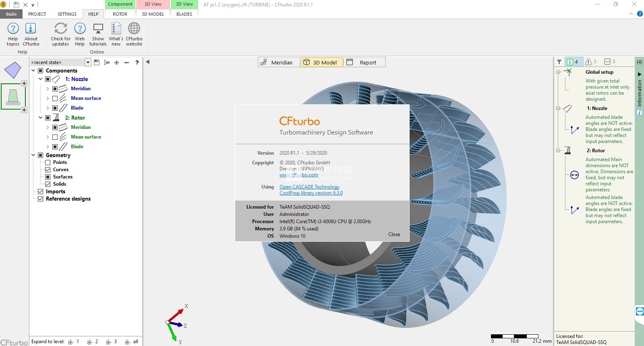Expand Nozzle Meridian node
Screen dimensions: 644x346
[48, 89]
